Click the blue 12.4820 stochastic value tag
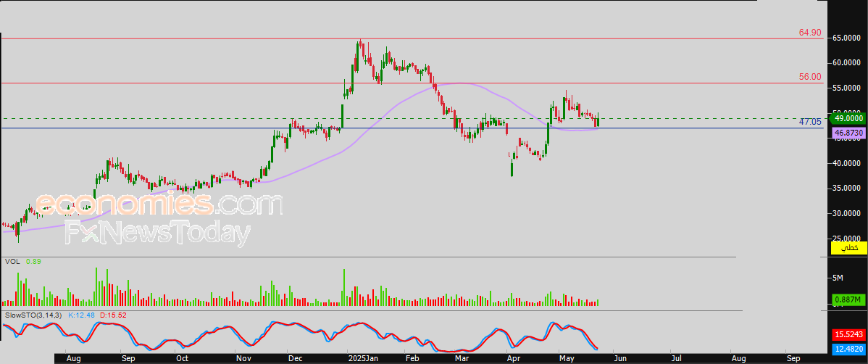Viewport: 868px width, 364px height. pyautogui.click(x=848, y=348)
